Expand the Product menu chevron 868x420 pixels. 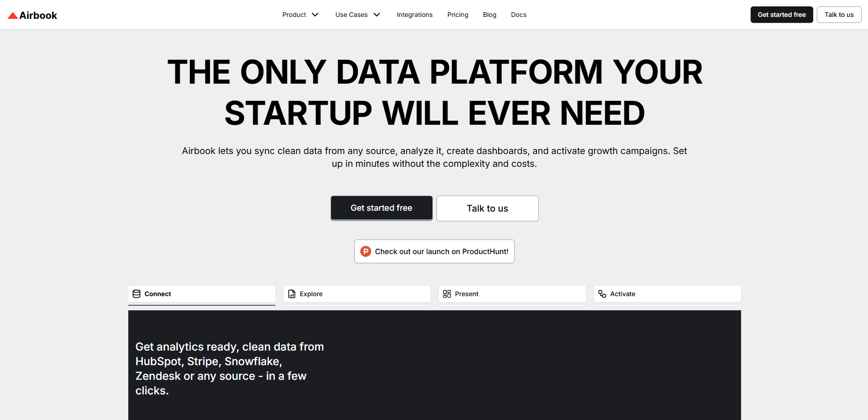pyautogui.click(x=315, y=15)
